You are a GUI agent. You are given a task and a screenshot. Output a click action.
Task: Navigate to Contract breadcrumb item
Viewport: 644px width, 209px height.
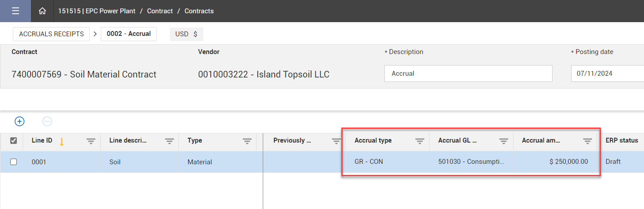coord(160,11)
